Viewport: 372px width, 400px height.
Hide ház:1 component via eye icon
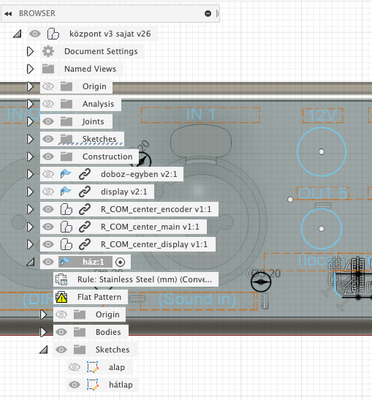click(48, 262)
